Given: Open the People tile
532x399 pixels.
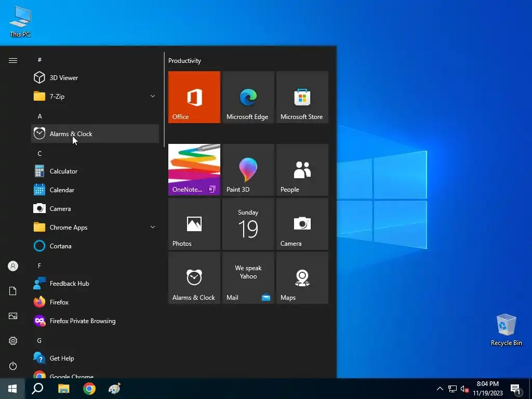Looking at the screenshot, I should click(x=302, y=170).
